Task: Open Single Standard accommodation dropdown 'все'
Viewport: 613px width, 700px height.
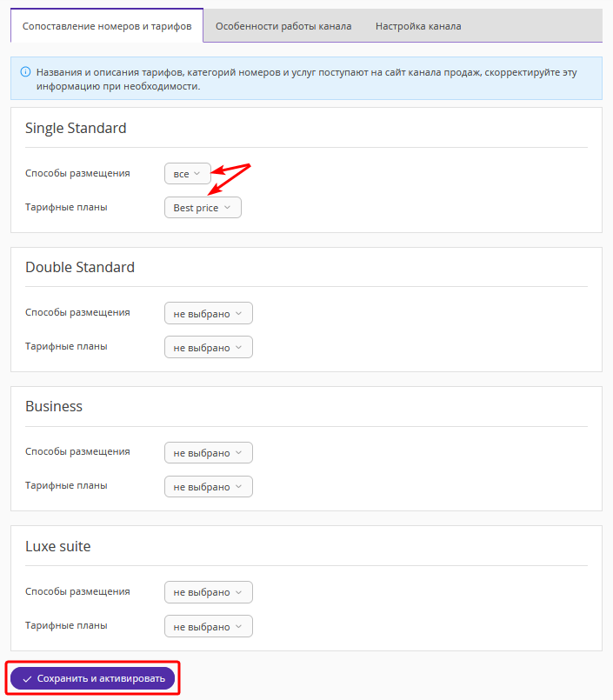Action: click(x=188, y=174)
